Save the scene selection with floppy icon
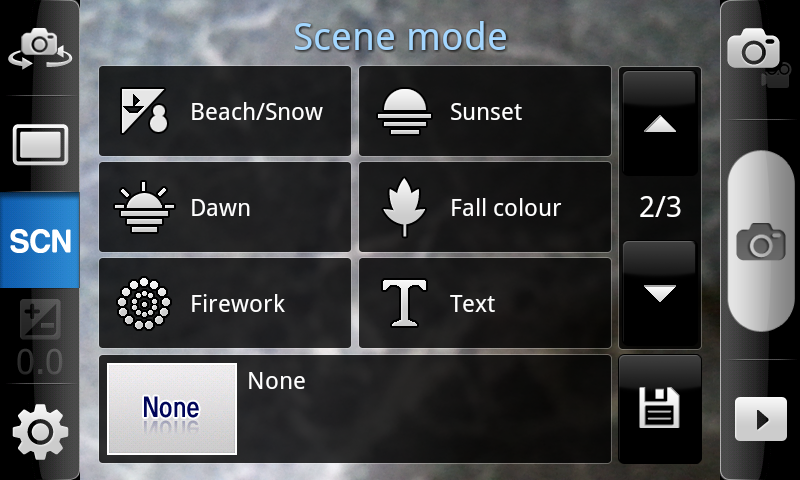The width and height of the screenshot is (800, 480). pyautogui.click(x=660, y=409)
